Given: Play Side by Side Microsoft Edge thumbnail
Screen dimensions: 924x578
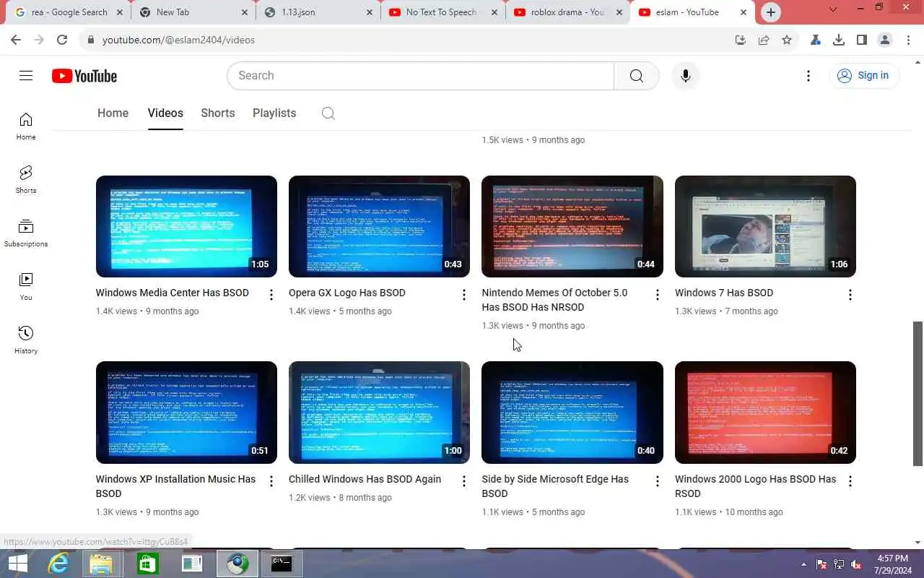Looking at the screenshot, I should (572, 413).
